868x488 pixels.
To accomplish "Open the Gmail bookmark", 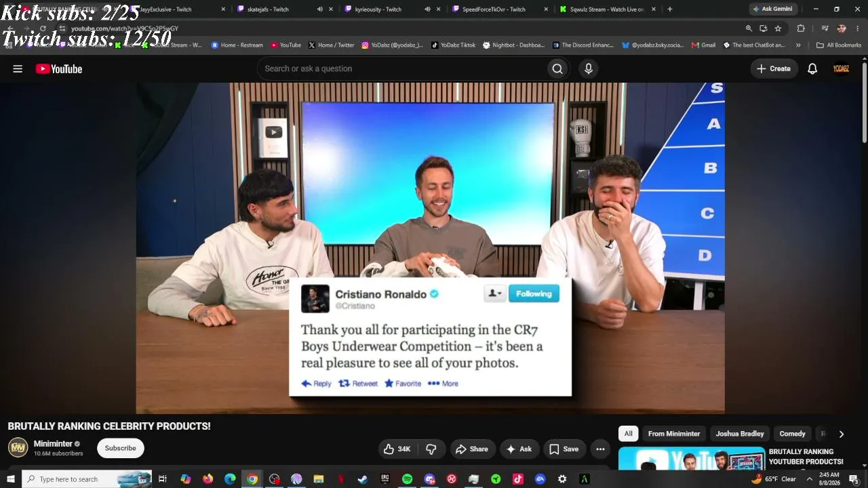I will click(x=703, y=45).
